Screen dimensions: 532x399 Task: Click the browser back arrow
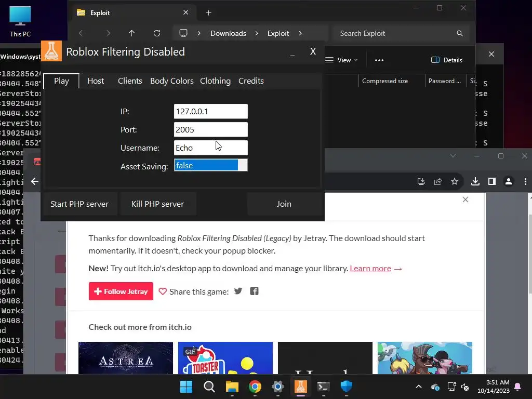(x=35, y=181)
